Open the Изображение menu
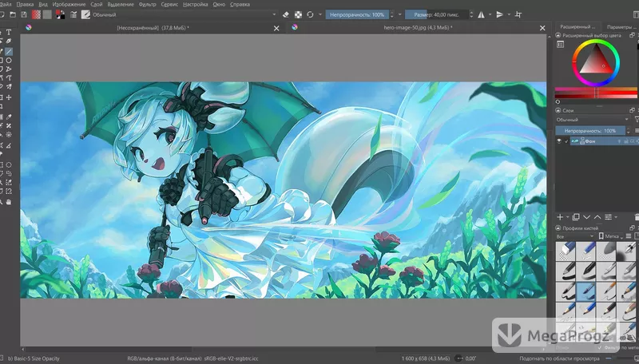Image resolution: width=639 pixels, height=364 pixels. click(x=69, y=5)
